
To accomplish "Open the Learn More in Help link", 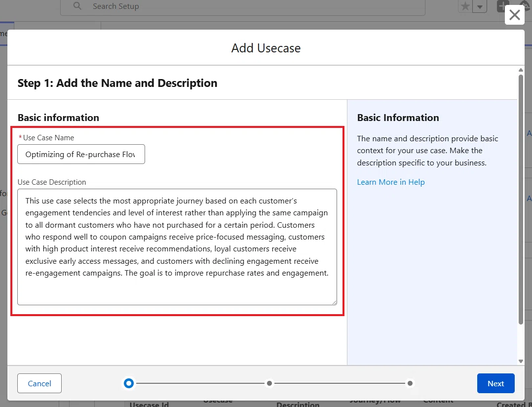I will pos(390,182).
